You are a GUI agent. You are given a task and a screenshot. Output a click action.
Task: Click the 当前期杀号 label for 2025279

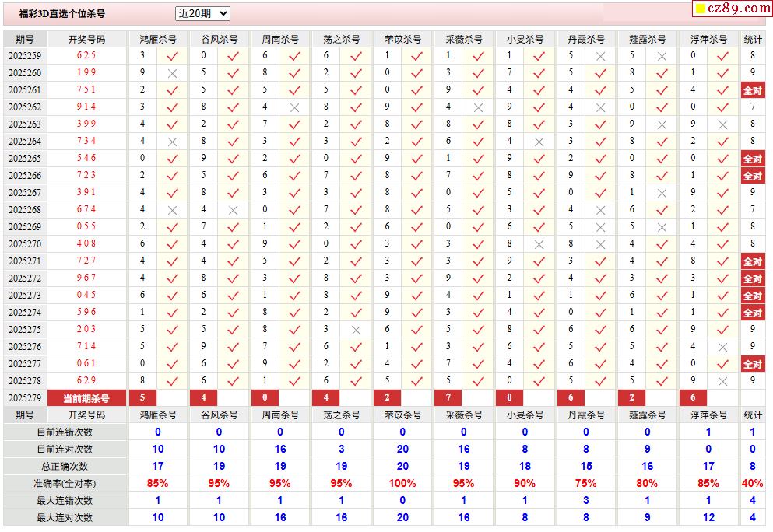[x=86, y=398]
